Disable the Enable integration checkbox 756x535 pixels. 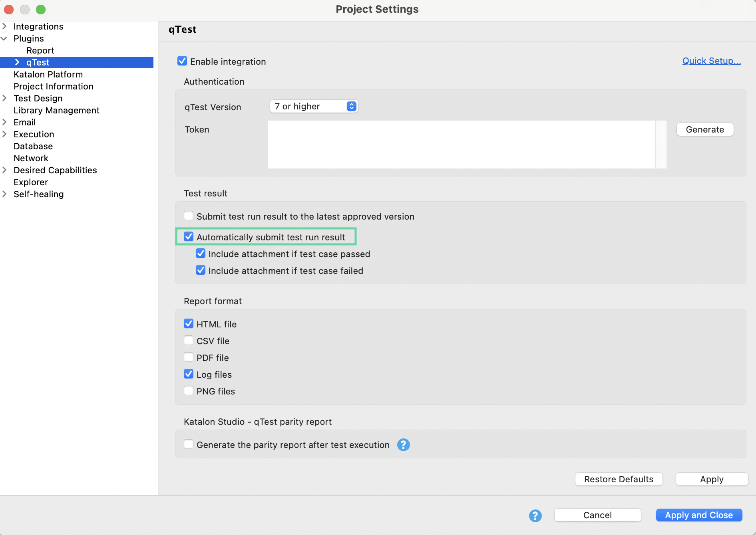182,61
